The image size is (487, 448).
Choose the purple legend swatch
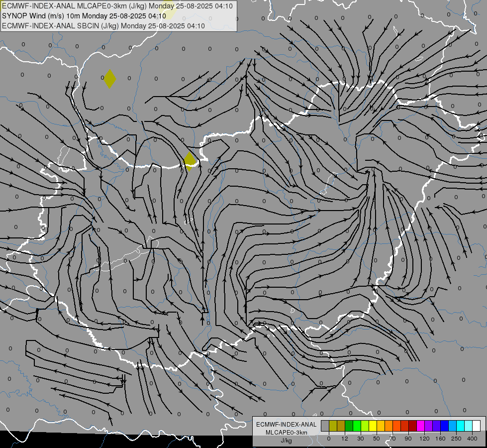pos(429,426)
